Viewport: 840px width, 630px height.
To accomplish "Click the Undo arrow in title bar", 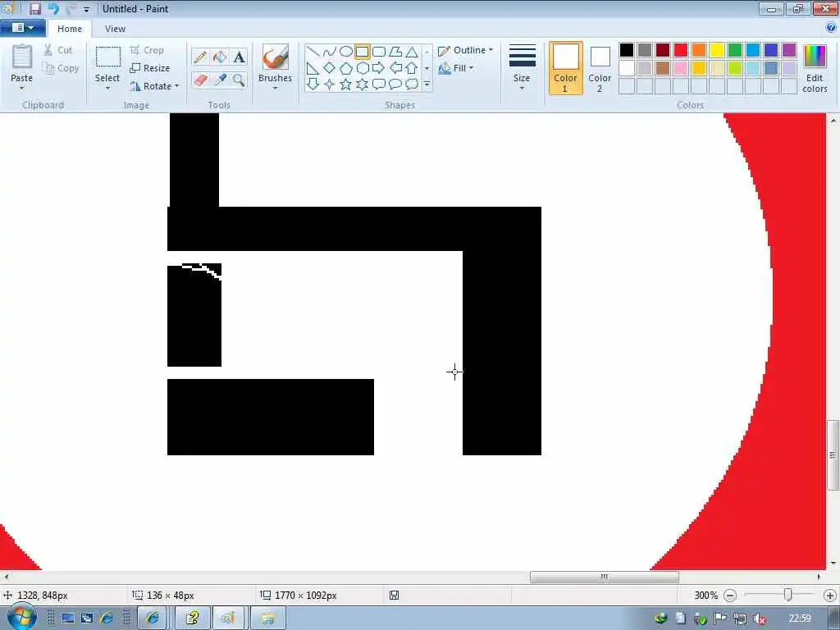I will (53, 8).
